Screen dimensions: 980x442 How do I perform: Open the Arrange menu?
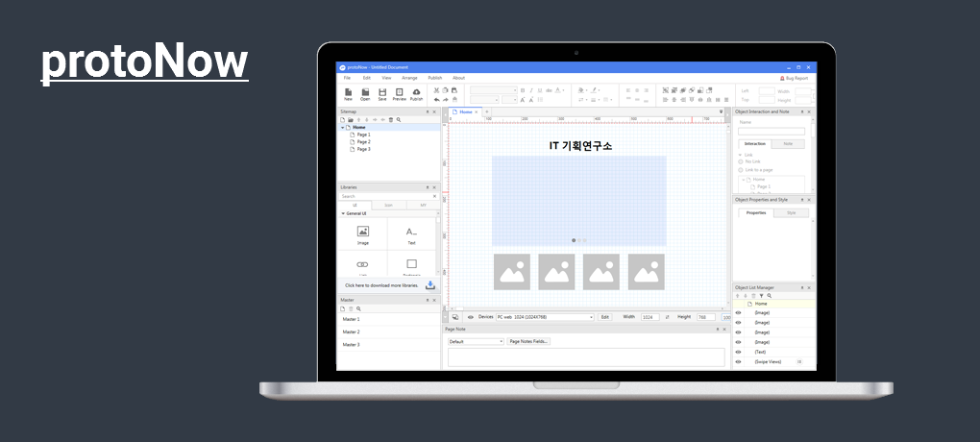pos(409,78)
